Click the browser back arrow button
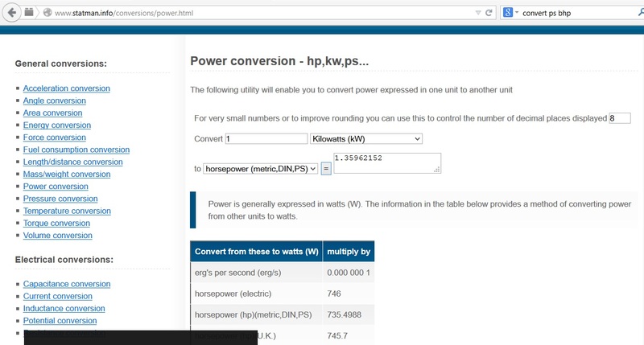Screen dimensions: 644x345 (x=12, y=13)
